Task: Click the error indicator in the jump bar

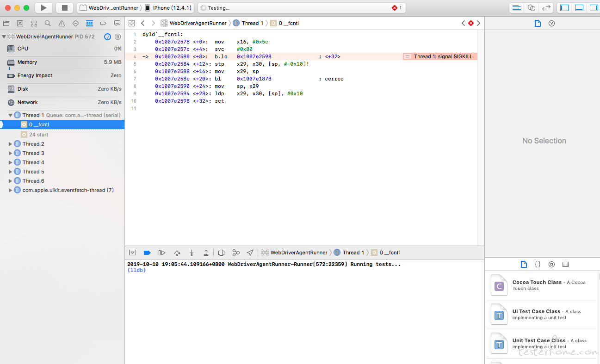Action: (471, 23)
